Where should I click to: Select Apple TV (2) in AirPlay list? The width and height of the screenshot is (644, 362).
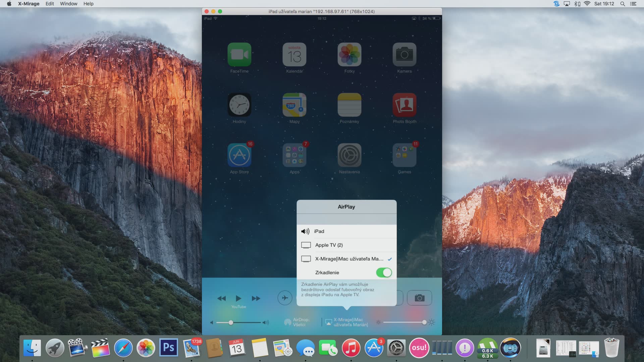346,245
